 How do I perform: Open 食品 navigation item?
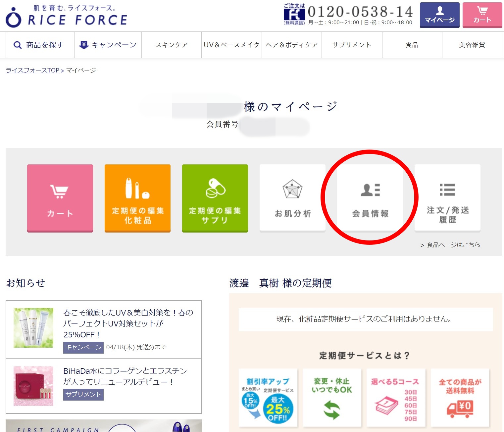tap(412, 45)
